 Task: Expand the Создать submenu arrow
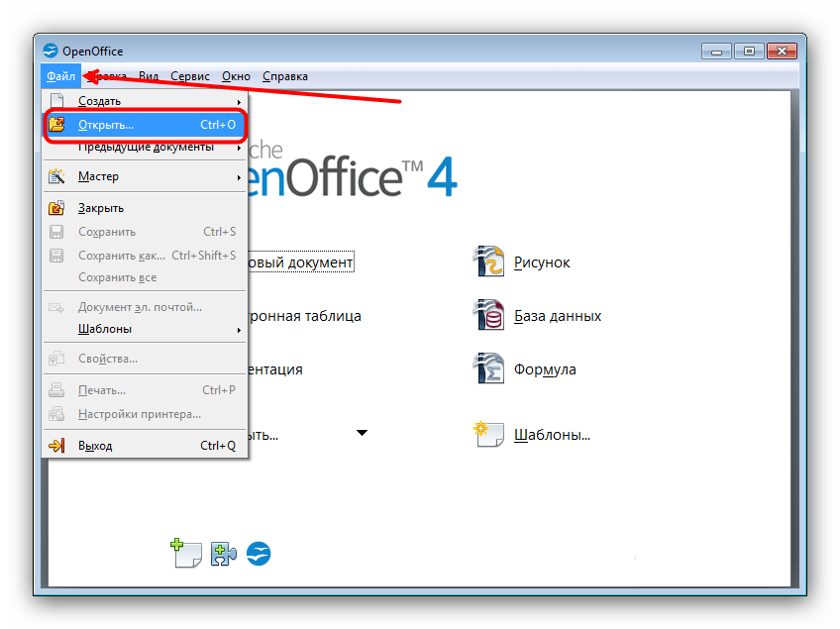(x=239, y=101)
